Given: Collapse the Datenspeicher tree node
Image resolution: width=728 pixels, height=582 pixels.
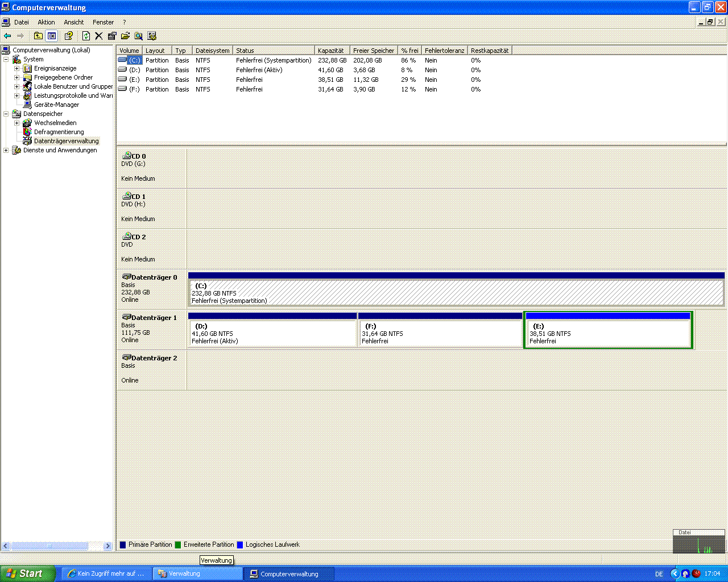Looking at the screenshot, I should [x=6, y=114].
